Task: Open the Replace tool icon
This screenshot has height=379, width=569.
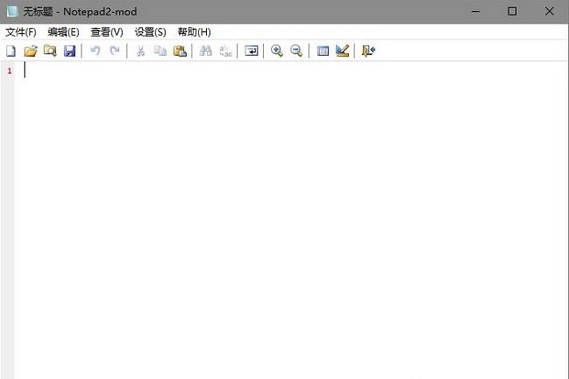Action: click(225, 51)
